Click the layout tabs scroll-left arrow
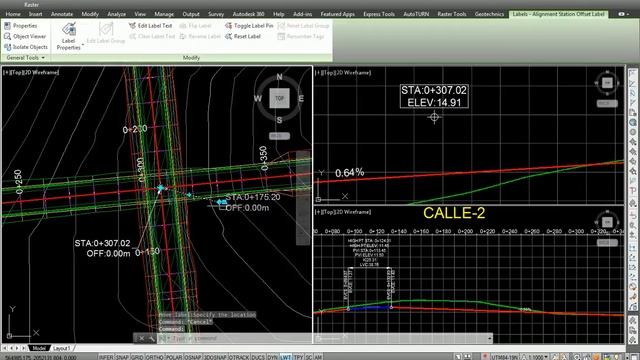640x360 pixels. pos(11,348)
